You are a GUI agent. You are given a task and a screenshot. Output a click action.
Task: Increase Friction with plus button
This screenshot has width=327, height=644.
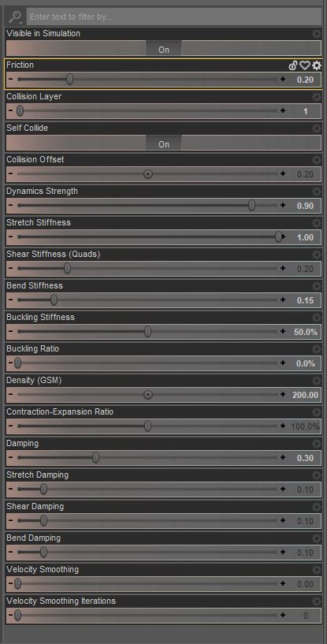[x=283, y=80]
